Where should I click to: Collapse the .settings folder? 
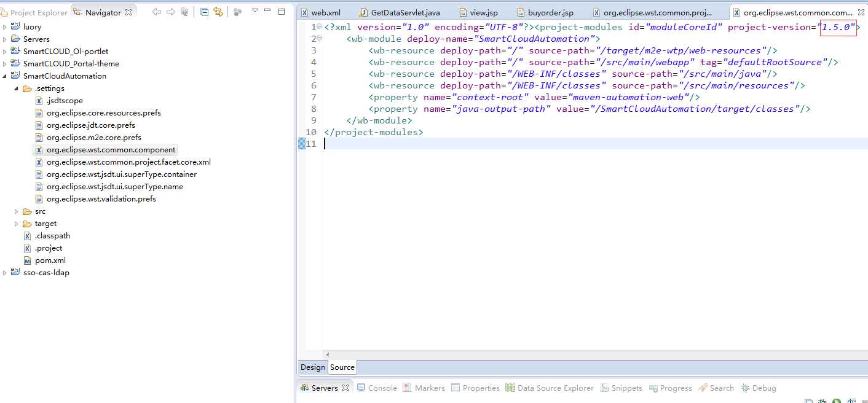click(17, 88)
